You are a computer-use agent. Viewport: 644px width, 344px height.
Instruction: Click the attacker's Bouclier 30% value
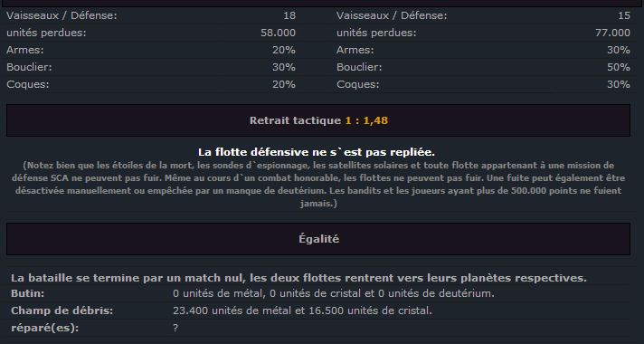coord(284,67)
